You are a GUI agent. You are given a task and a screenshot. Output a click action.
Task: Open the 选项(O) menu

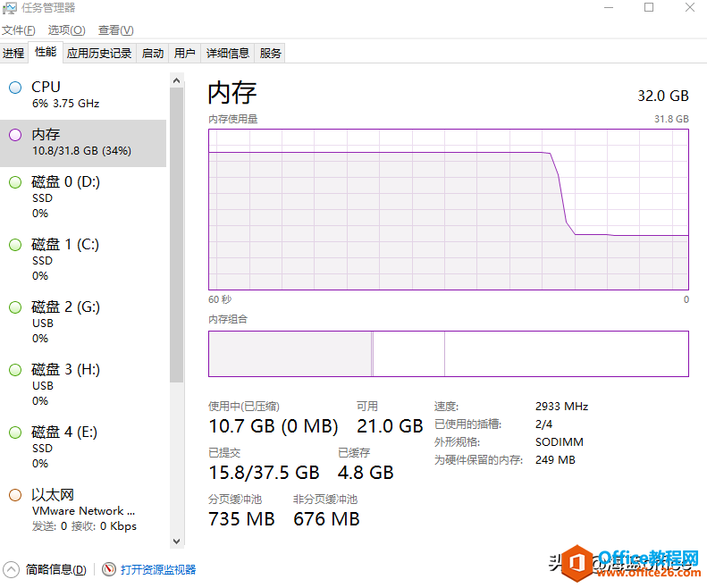click(x=67, y=30)
